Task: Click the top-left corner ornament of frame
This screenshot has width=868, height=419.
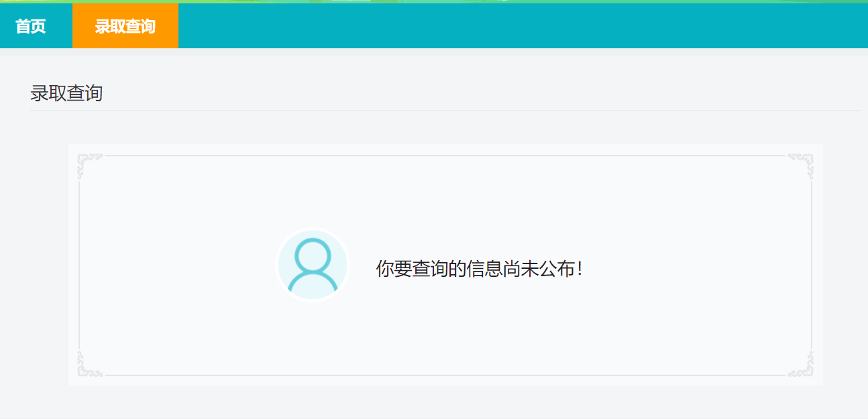Action: click(89, 166)
